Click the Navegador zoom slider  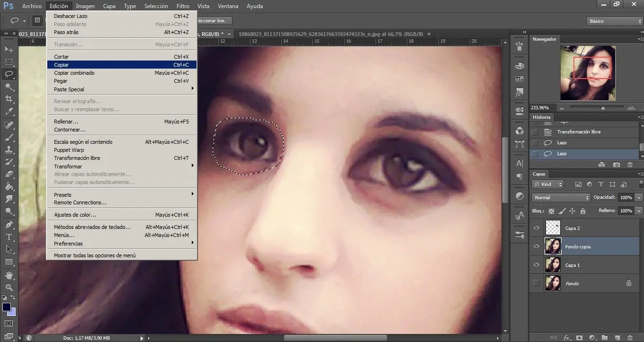point(602,108)
